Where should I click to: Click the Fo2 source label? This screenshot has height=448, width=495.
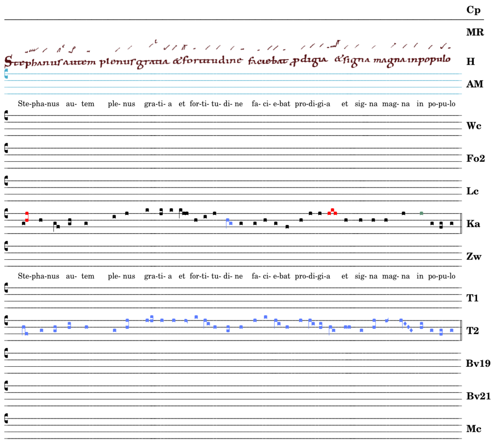point(475,158)
